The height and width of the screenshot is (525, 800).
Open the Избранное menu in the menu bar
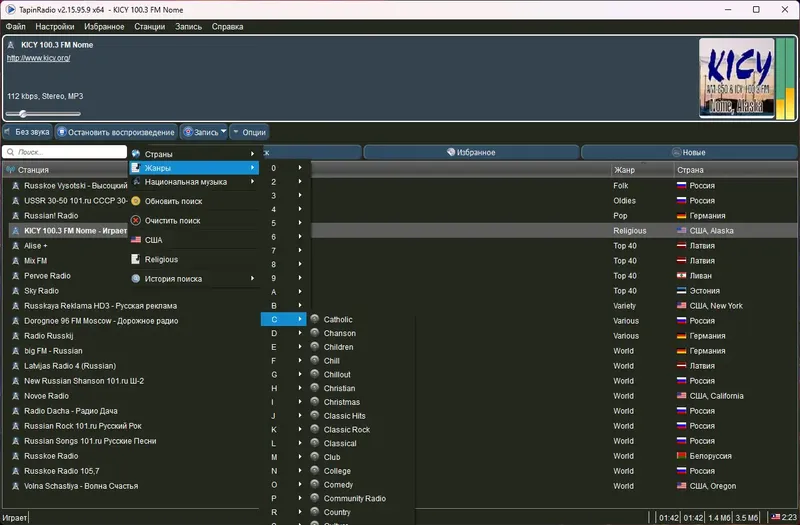(x=104, y=27)
